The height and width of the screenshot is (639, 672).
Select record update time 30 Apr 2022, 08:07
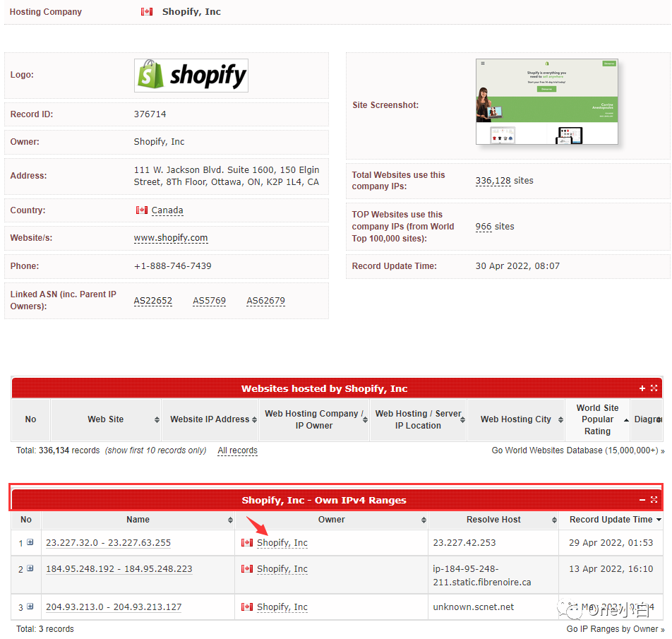coord(517,266)
